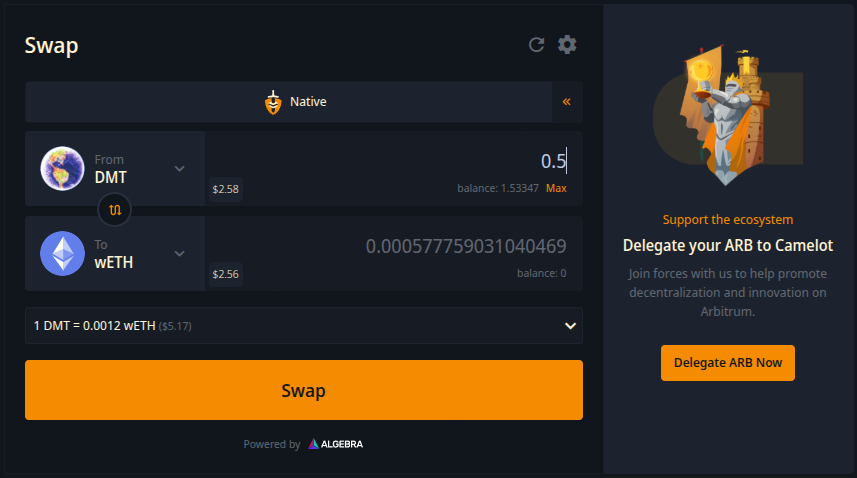Open the To token dropdown chevron
This screenshot has width=857, height=478.
coord(179,253)
